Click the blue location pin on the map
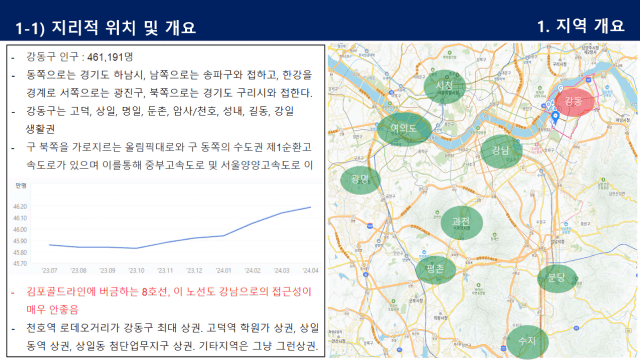 (555, 117)
